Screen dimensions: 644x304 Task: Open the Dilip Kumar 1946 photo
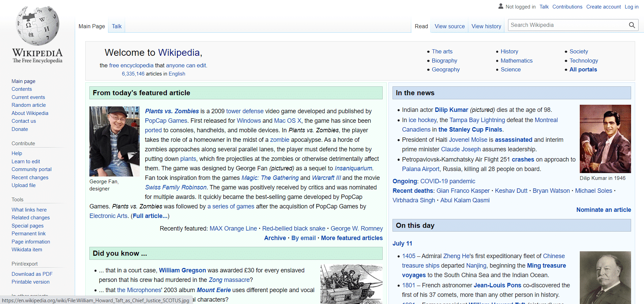point(605,139)
